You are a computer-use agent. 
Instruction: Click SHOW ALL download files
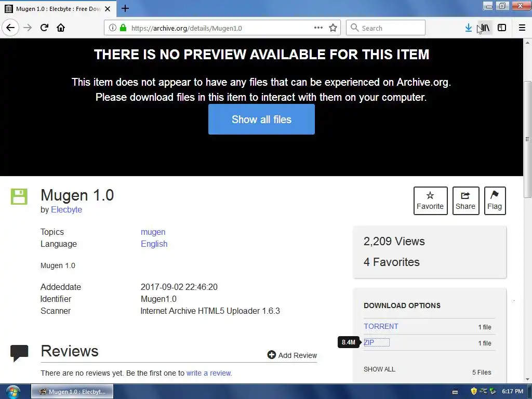379,369
